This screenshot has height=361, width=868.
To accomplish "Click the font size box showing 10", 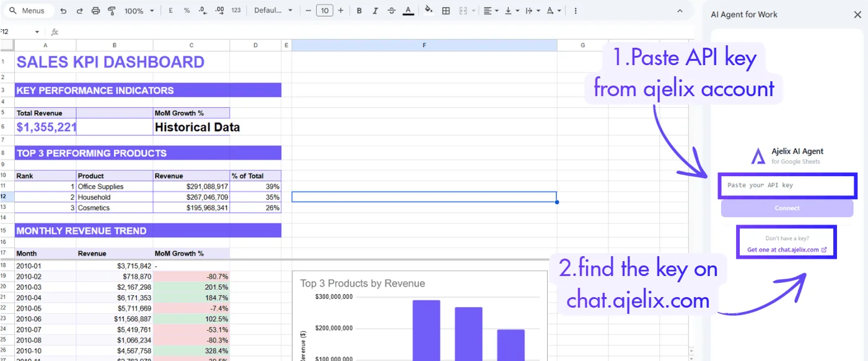I will (324, 11).
